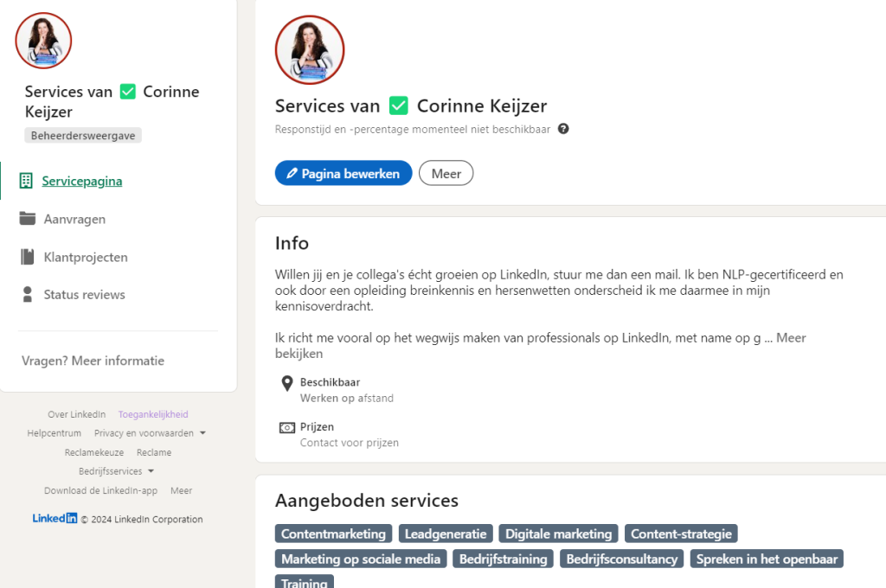This screenshot has height=588, width=886.
Task: Open Klantprojecten in the sidebar
Action: coord(86,257)
